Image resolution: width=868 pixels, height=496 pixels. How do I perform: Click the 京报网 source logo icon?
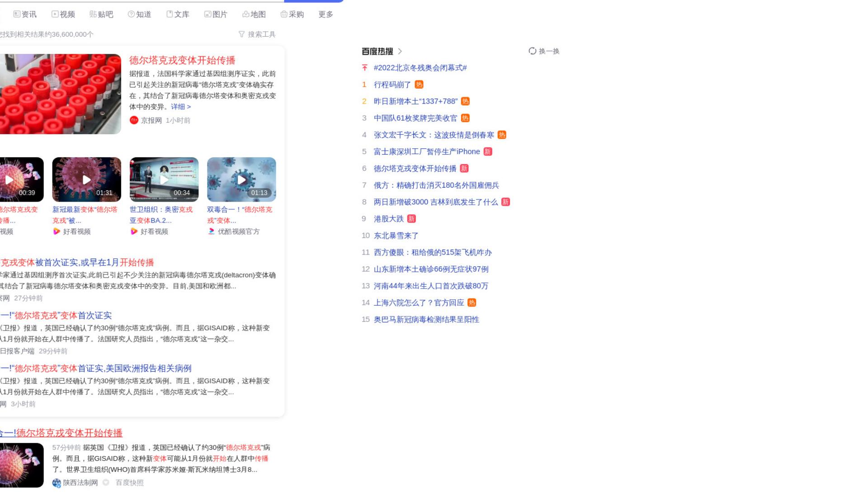pyautogui.click(x=134, y=120)
